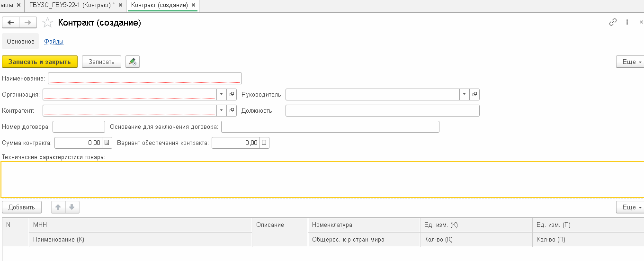The image size is (644, 261).
Task: Expand the Руководитель dropdown list
Action: pos(464,94)
